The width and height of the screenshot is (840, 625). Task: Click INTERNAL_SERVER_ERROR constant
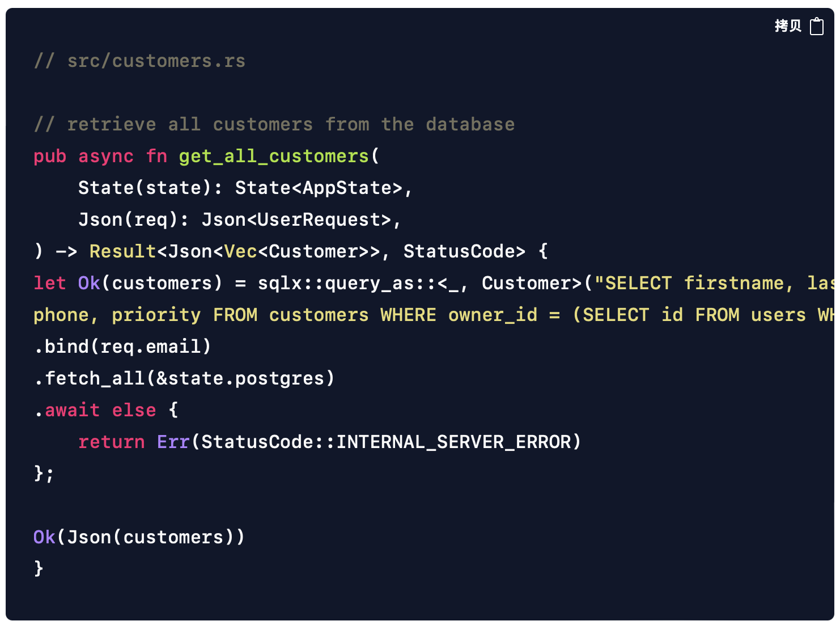tap(453, 442)
